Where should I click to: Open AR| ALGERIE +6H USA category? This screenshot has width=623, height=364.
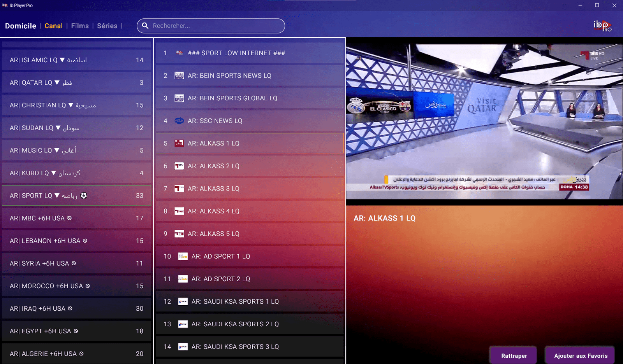tap(77, 353)
